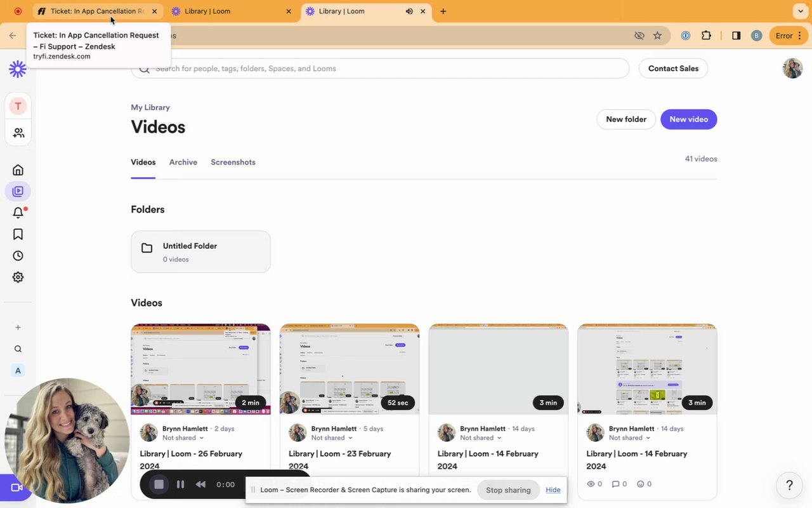Screen dimensions: 812x508
Task: Focus the Loom search field
Action: [380, 69]
